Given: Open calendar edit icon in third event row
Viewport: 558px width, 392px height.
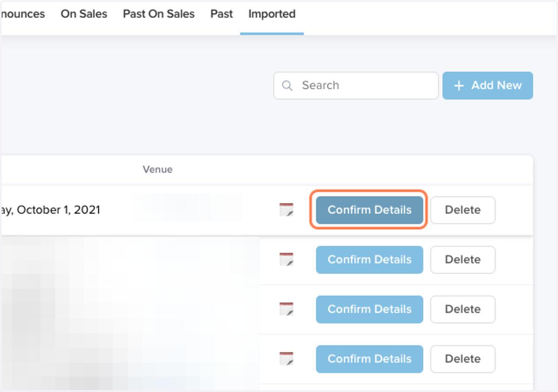Looking at the screenshot, I should tap(286, 309).
